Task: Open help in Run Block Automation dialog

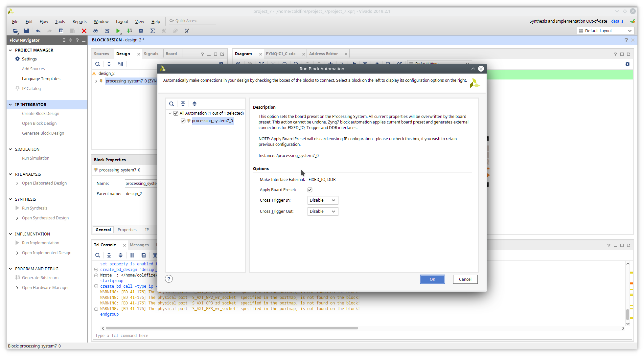Action: click(169, 279)
